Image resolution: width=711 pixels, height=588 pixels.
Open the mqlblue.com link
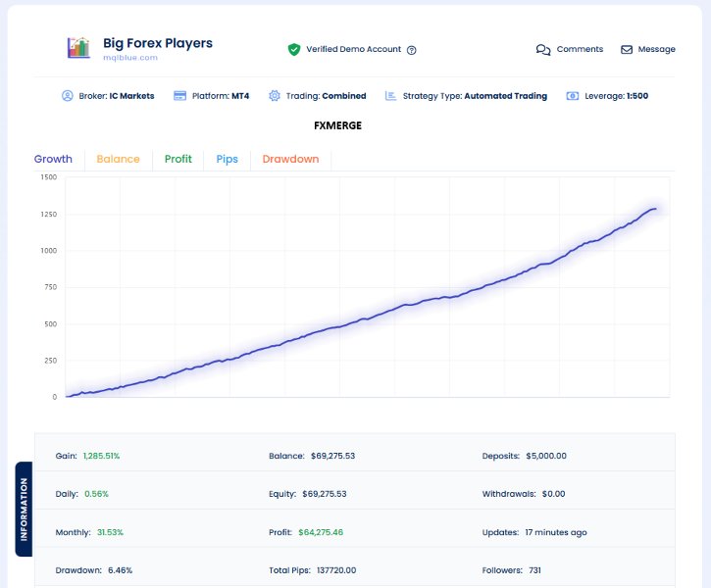coord(130,58)
